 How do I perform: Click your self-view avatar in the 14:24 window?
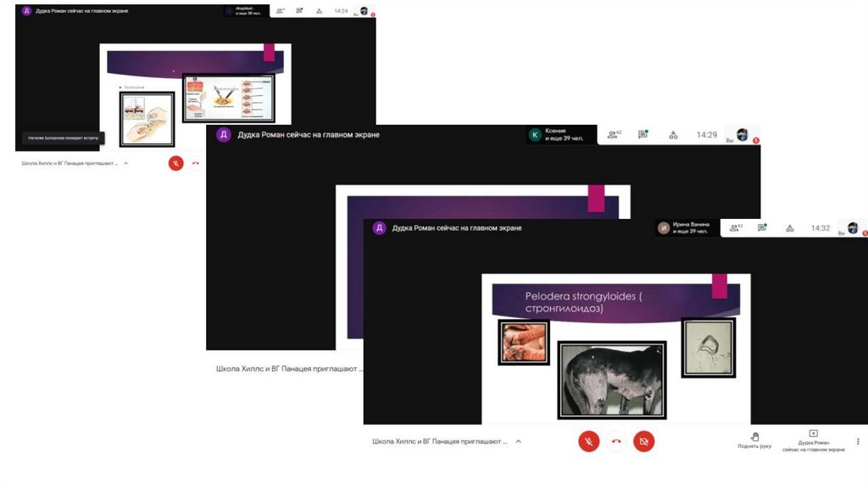pyautogui.click(x=364, y=10)
